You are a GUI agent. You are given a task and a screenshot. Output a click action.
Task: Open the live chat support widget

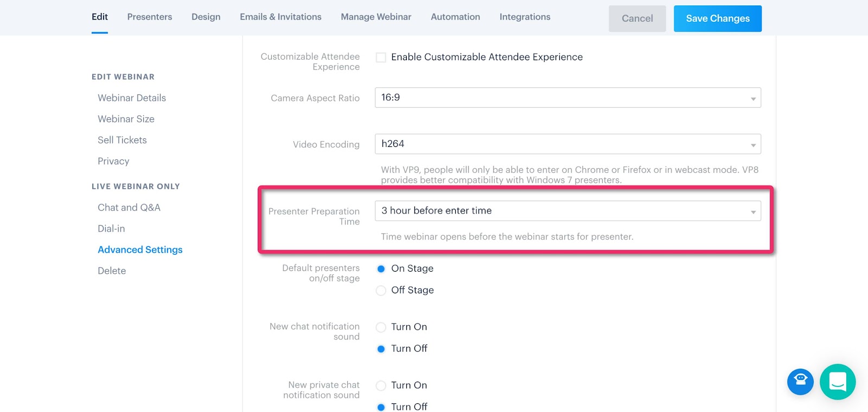pos(838,382)
